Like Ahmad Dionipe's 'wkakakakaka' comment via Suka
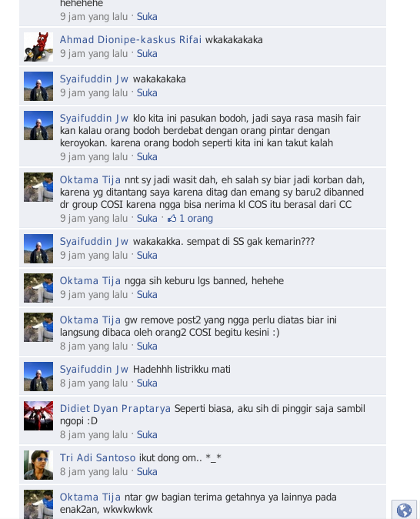This screenshot has height=519, width=420. 147,54
